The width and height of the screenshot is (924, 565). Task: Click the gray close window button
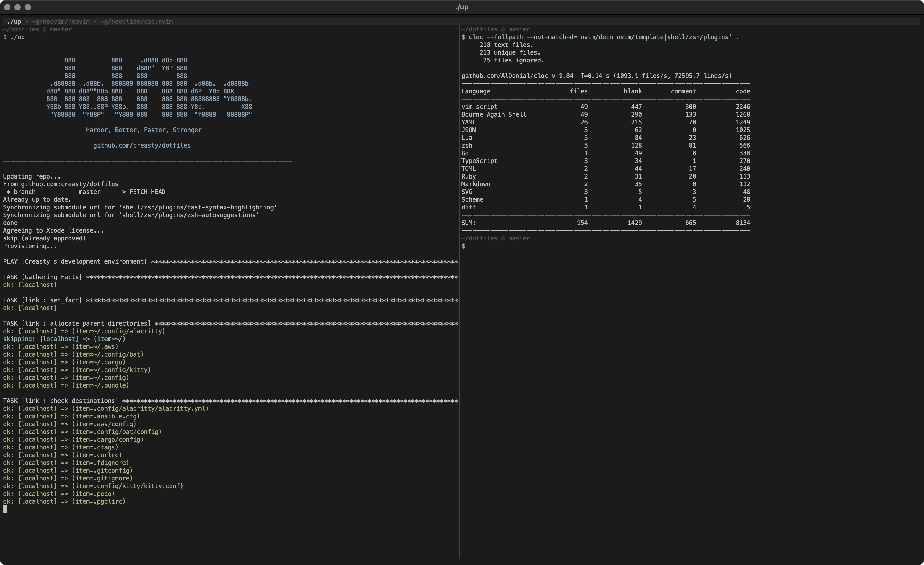(x=7, y=7)
